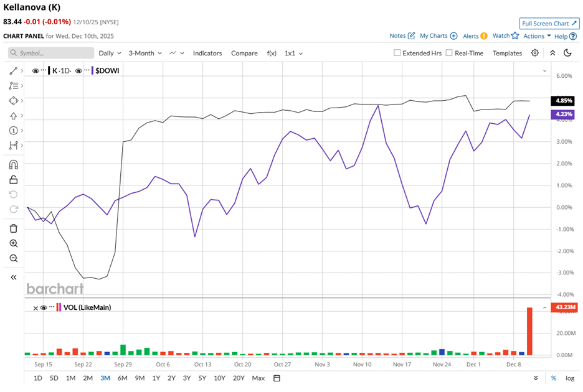Open the 3-Month period dropdown
Screen dimensions: 583x392
coord(145,53)
